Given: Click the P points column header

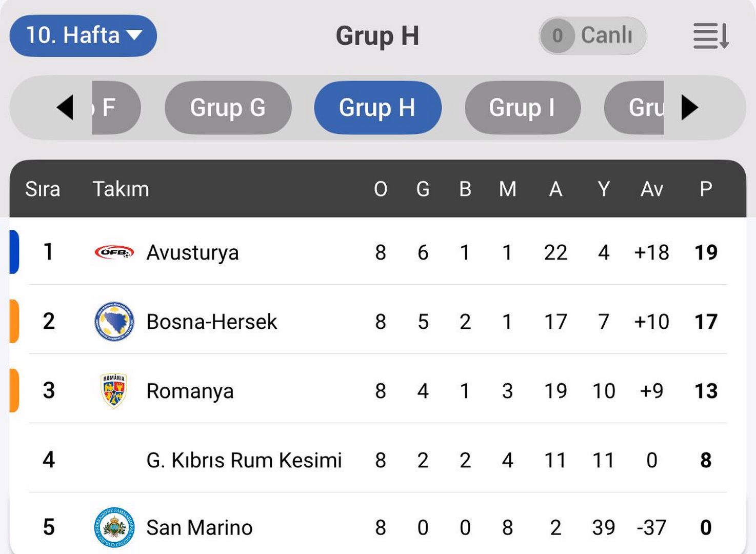Looking at the screenshot, I should (x=706, y=189).
